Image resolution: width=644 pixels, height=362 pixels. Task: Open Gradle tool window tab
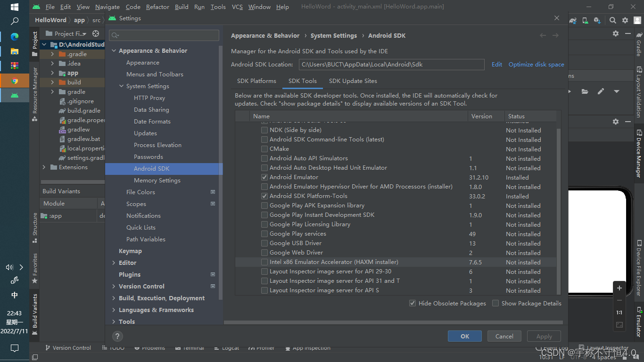tap(639, 45)
